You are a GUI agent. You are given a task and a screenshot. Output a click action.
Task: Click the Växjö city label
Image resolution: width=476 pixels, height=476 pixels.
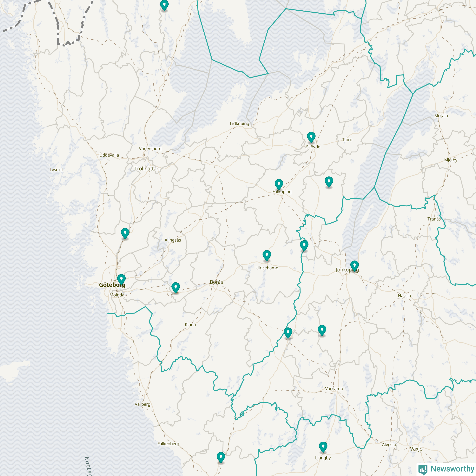coord(416,449)
